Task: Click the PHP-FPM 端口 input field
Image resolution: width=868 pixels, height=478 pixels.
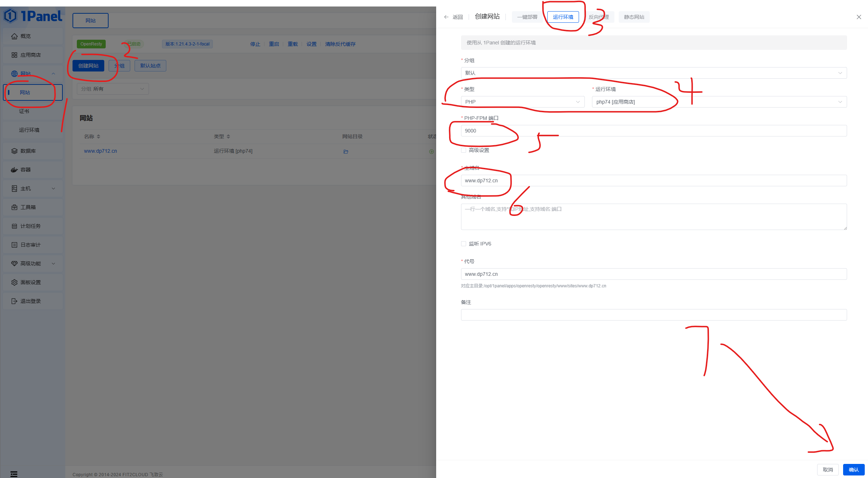Action: 653,131
